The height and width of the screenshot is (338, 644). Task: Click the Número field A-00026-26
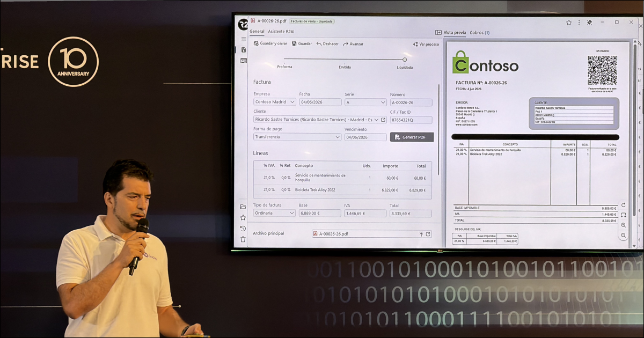click(x=411, y=102)
